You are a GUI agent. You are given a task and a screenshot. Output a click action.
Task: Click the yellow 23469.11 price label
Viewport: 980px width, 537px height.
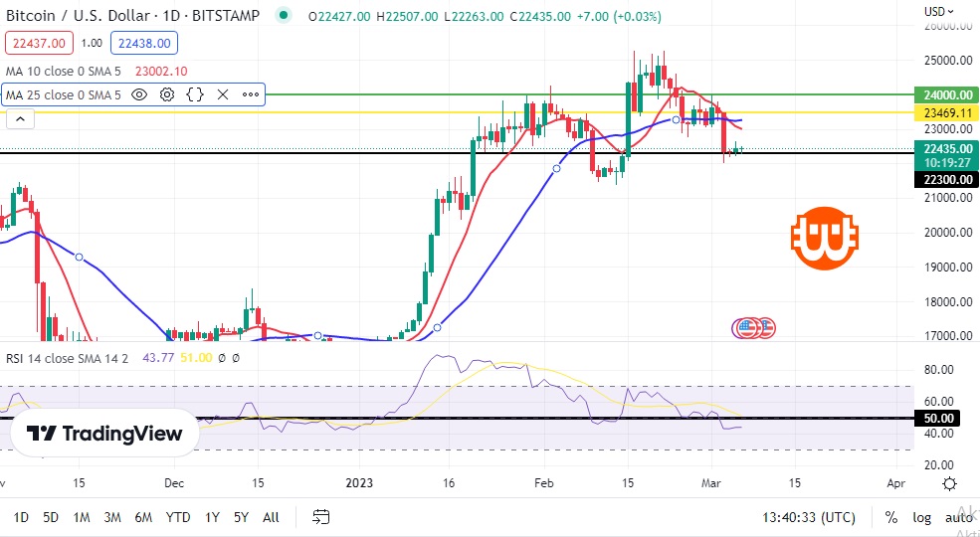point(946,113)
